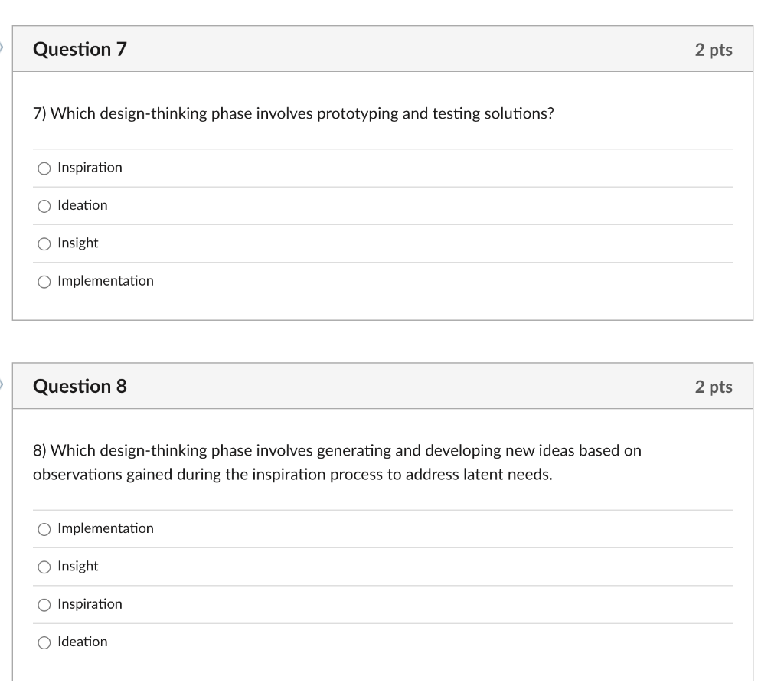The height and width of the screenshot is (696, 784).
Task: Select Implementation for Question 7
Action: coord(44,281)
